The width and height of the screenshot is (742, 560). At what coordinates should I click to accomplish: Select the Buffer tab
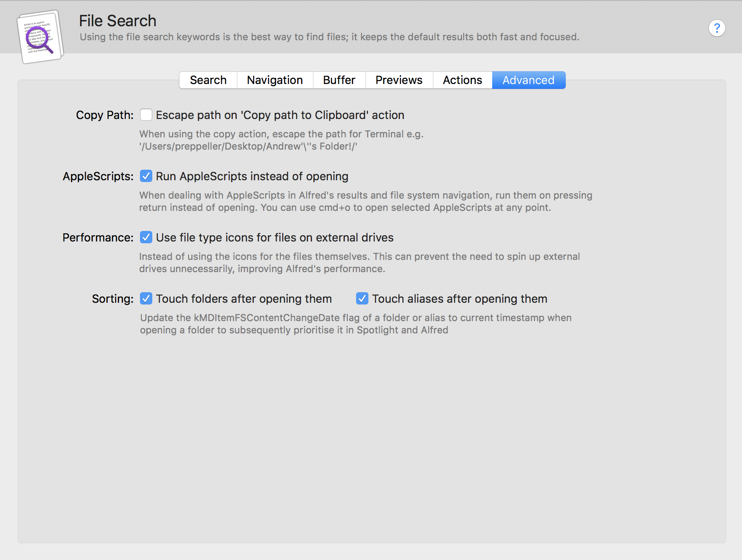click(339, 80)
